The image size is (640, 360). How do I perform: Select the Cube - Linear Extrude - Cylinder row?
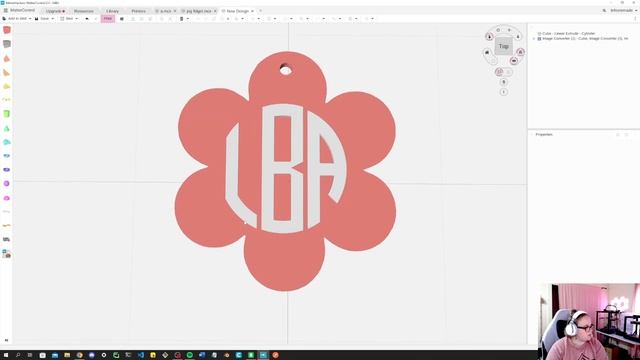566,33
